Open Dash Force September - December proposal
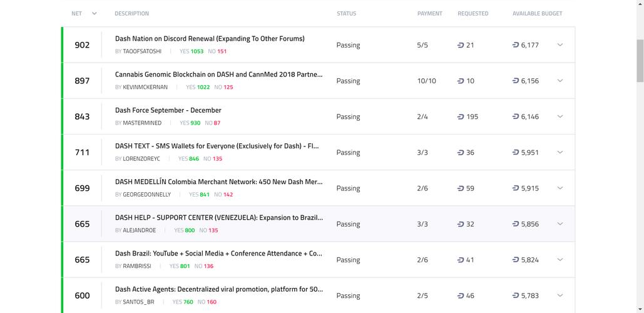The width and height of the screenshot is (644, 313). click(168, 110)
